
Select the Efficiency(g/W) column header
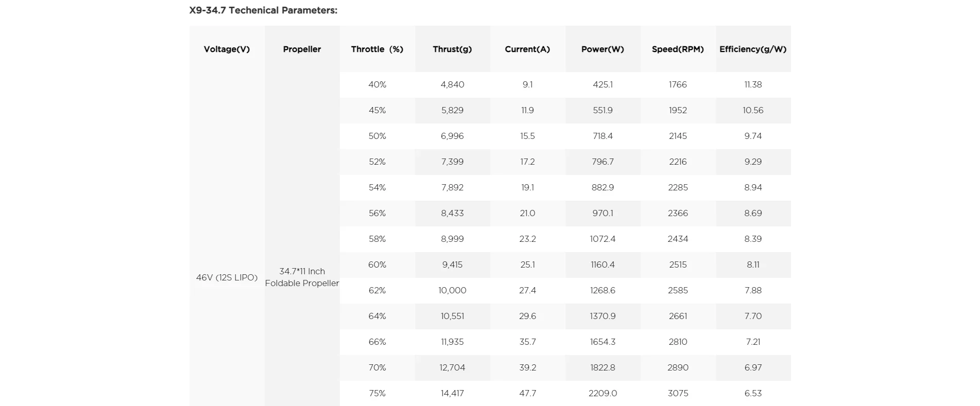pyautogui.click(x=753, y=49)
